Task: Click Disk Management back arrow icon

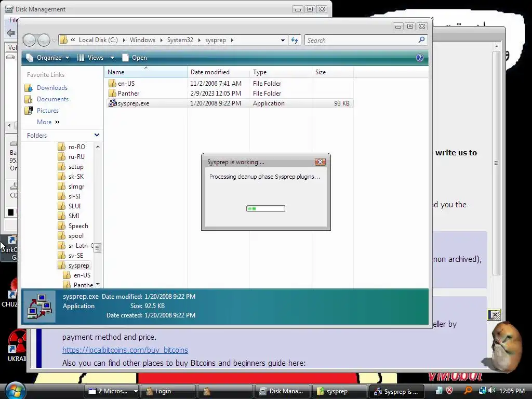Action: pos(11,33)
